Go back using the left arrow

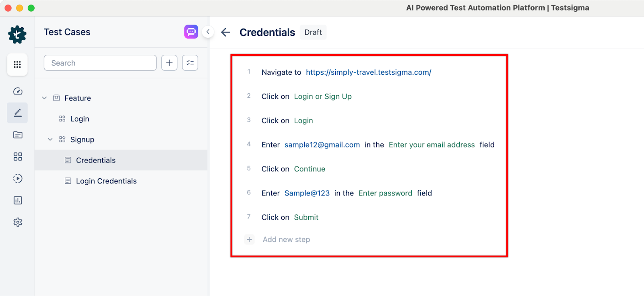(226, 32)
